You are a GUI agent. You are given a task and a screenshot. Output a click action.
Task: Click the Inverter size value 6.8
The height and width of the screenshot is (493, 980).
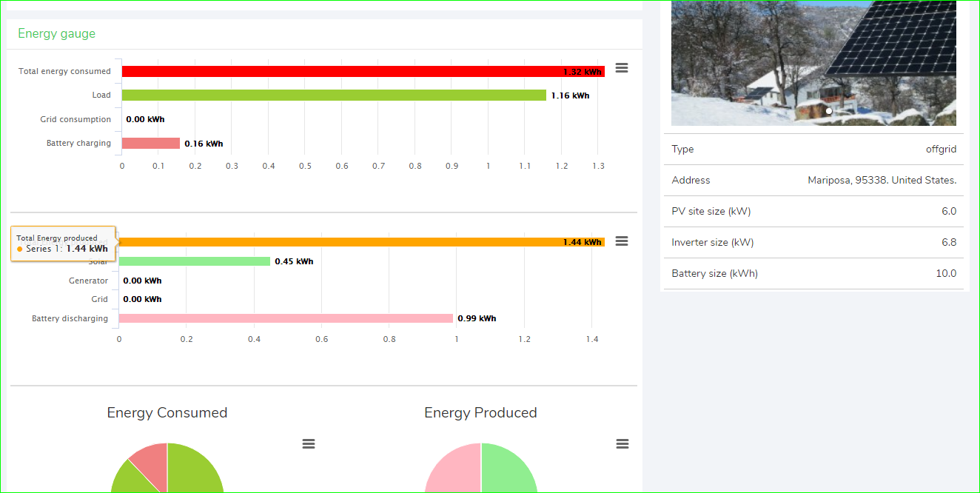(949, 242)
